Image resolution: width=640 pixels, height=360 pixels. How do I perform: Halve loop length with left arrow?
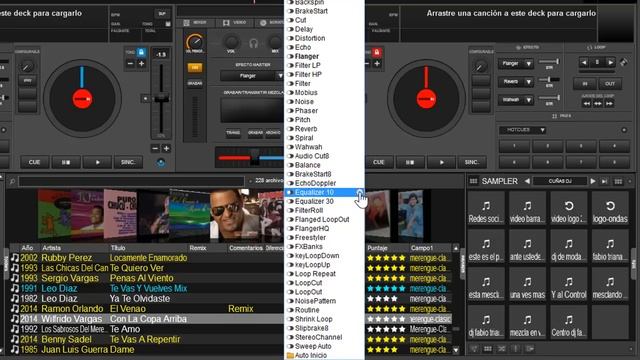[584, 62]
